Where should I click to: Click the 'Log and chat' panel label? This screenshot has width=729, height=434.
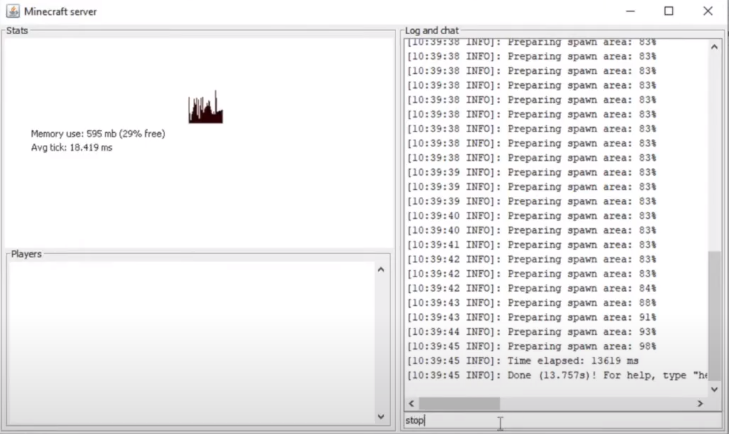click(431, 31)
